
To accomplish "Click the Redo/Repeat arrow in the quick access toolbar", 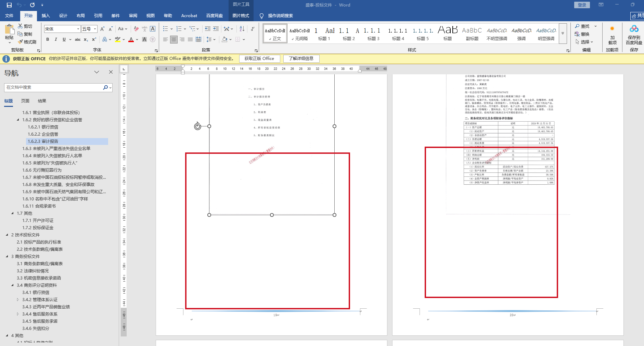I will 32,5.
